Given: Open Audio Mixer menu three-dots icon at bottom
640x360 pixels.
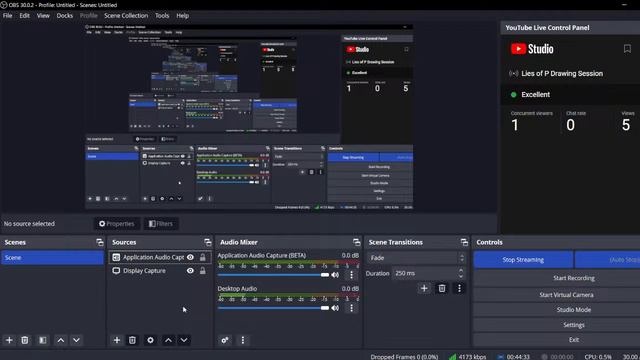Looking at the screenshot, I should click(x=243, y=340).
